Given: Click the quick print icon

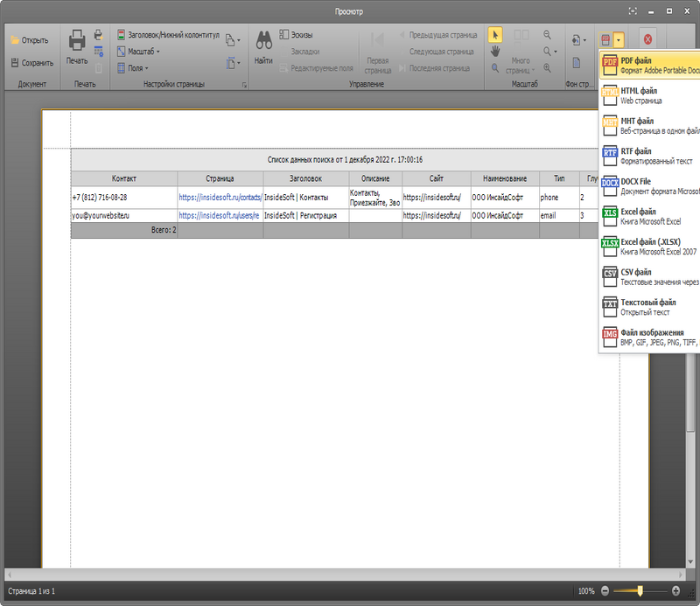Looking at the screenshot, I should pyautogui.click(x=98, y=35).
